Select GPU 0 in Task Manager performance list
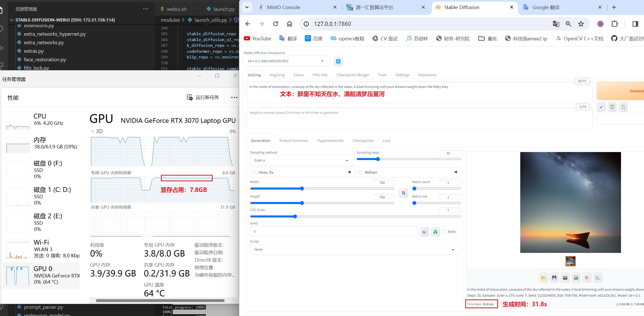 (x=41, y=275)
